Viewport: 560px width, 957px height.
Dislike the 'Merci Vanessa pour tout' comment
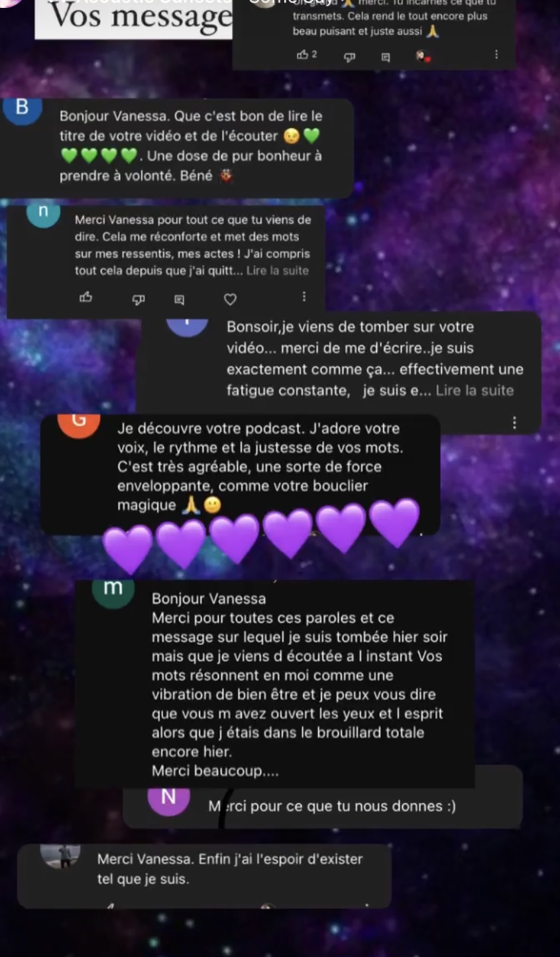(139, 300)
